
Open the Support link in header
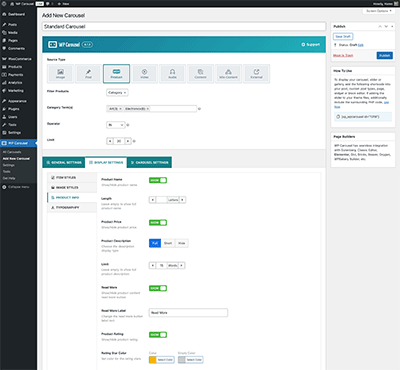[x=311, y=44]
